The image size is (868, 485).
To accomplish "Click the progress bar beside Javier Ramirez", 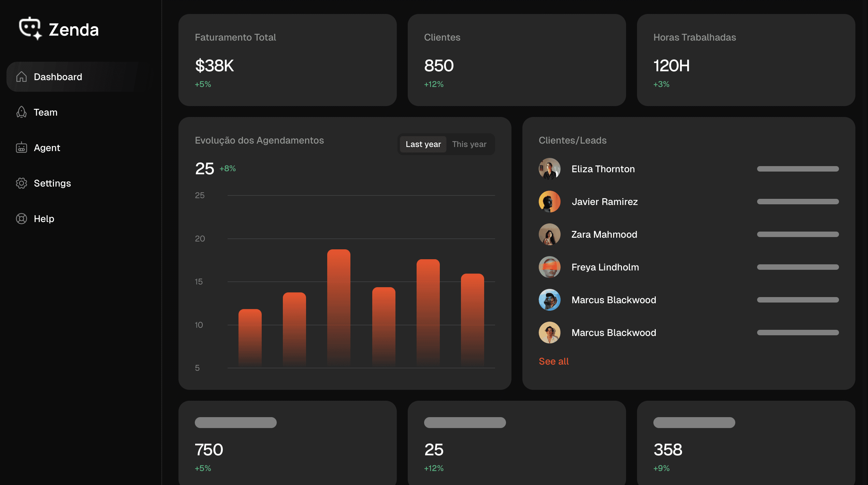I will (x=798, y=202).
